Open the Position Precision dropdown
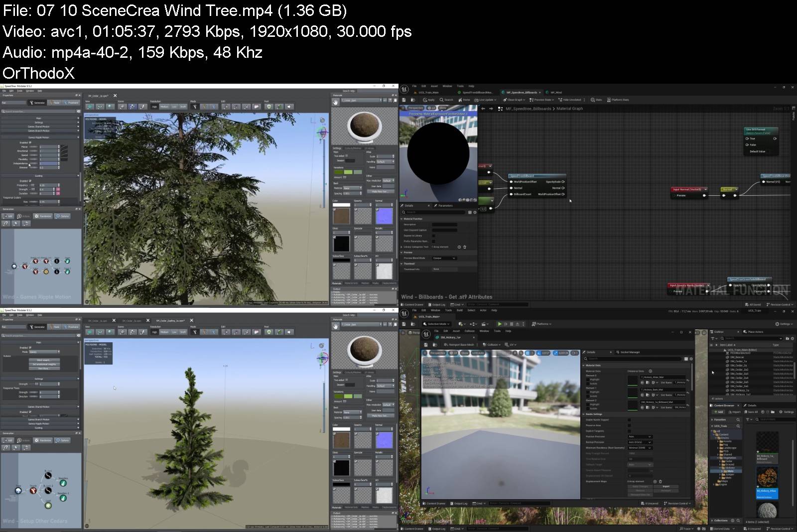This screenshot has width=797, height=532. 640,436
